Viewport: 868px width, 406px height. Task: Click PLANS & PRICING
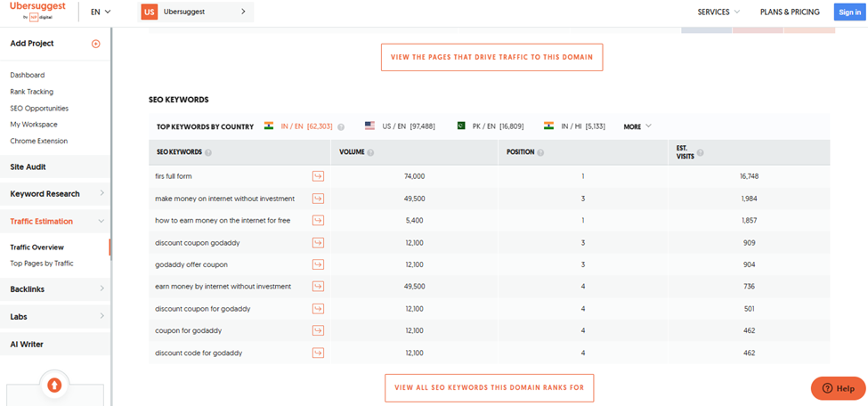pyautogui.click(x=790, y=12)
